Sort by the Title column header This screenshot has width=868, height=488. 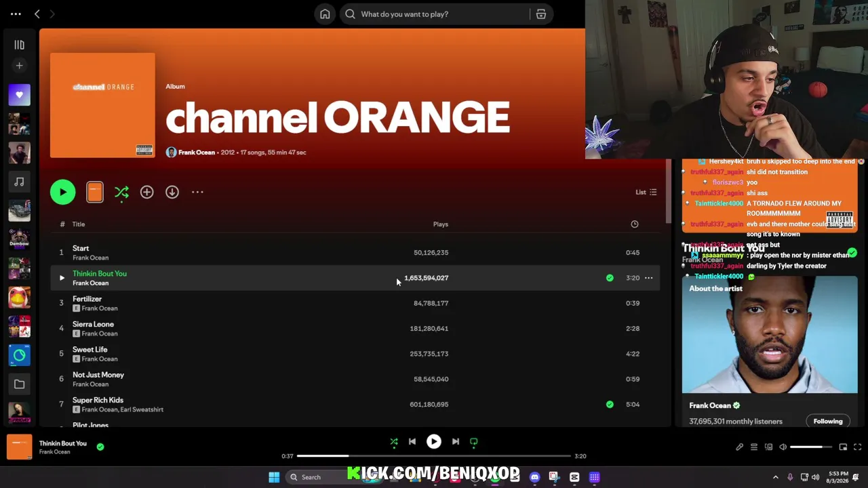[x=79, y=224]
